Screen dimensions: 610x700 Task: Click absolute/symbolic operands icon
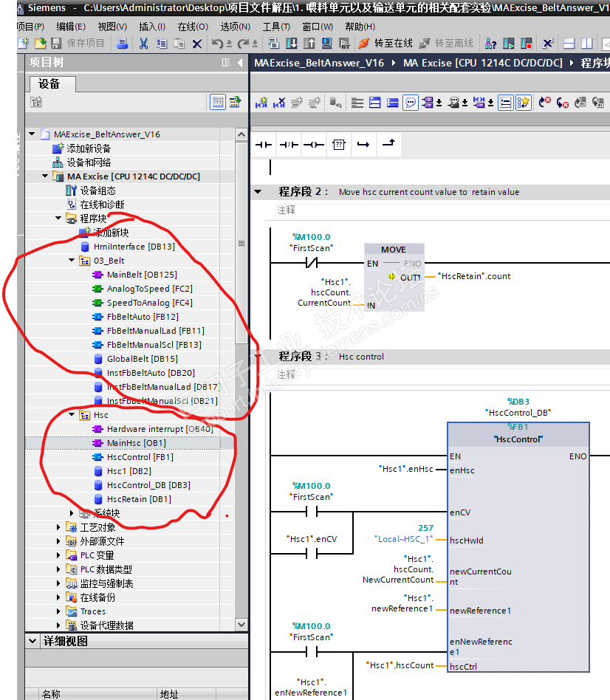(x=428, y=103)
